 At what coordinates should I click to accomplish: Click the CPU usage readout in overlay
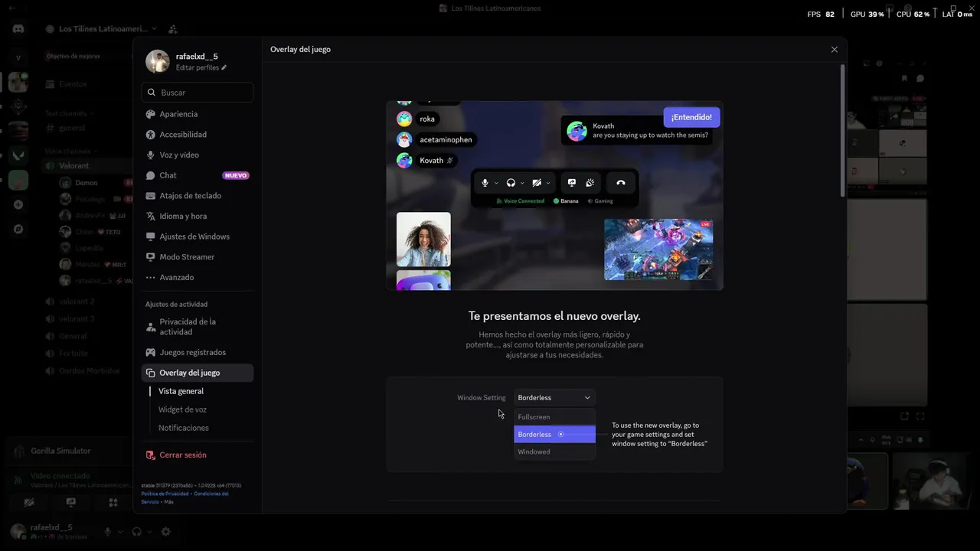(x=915, y=14)
